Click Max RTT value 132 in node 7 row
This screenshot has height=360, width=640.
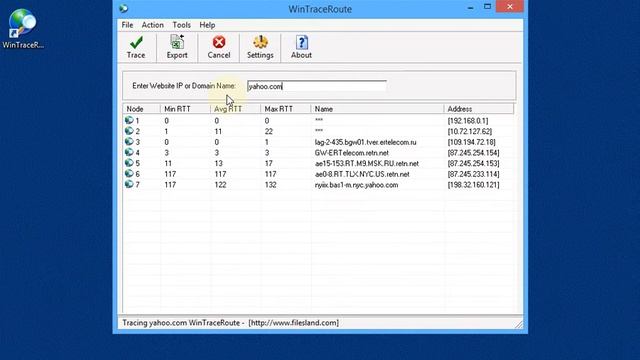(270, 184)
